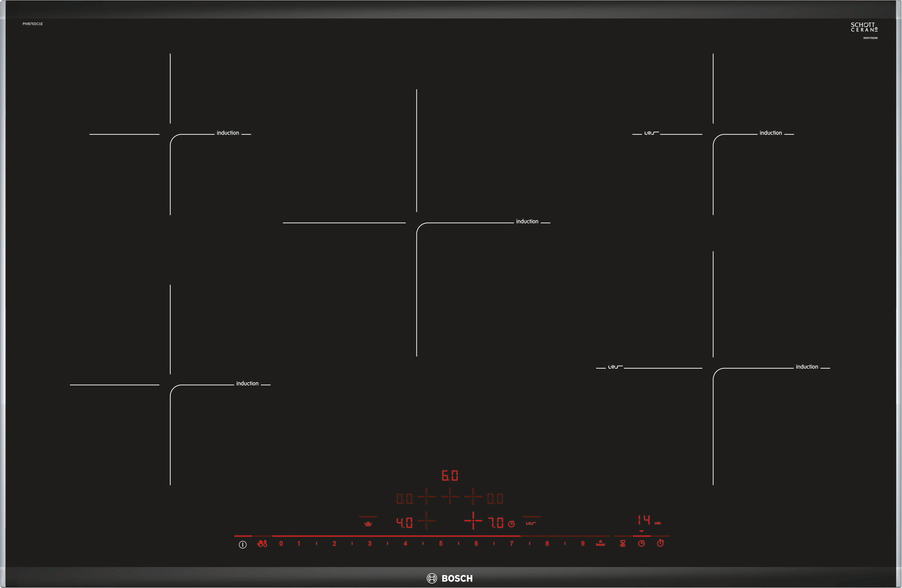The height and width of the screenshot is (588, 902).
Task: Tap the dim 0.0 display right of crosshairs
Action: [495, 499]
